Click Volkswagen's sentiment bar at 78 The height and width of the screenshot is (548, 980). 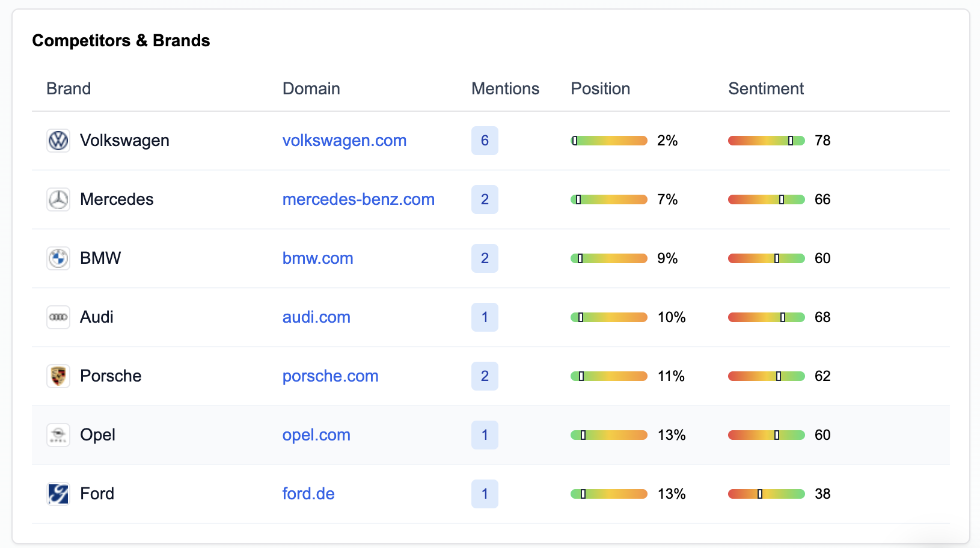point(766,141)
